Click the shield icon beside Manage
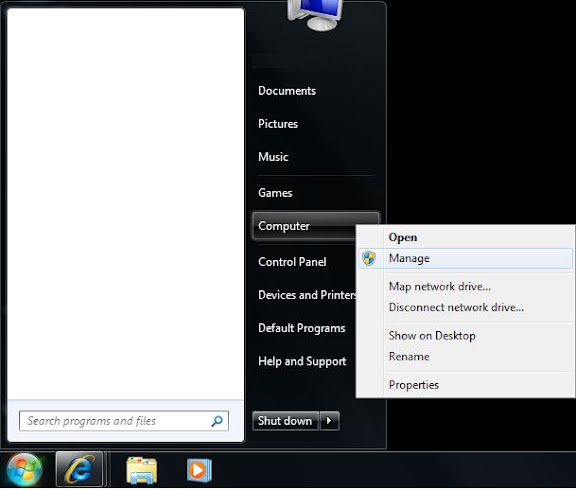 [x=369, y=258]
